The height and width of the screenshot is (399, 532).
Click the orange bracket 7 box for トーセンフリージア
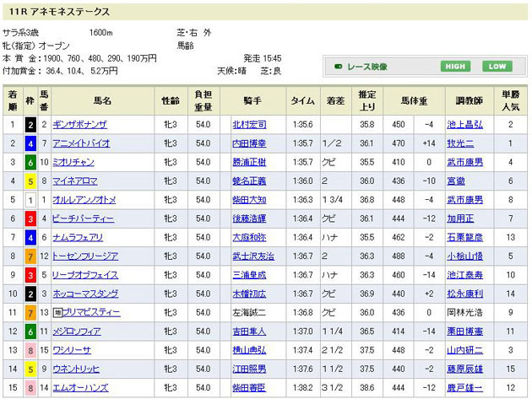[x=30, y=256]
